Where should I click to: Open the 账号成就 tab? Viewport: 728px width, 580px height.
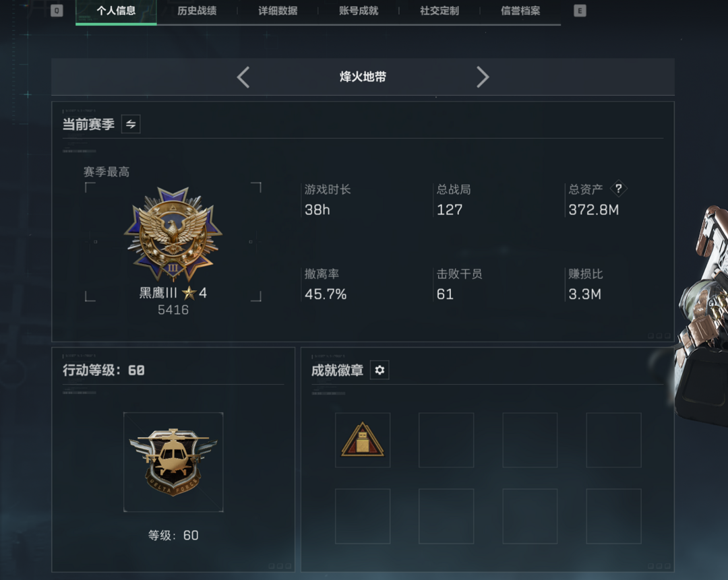click(359, 11)
